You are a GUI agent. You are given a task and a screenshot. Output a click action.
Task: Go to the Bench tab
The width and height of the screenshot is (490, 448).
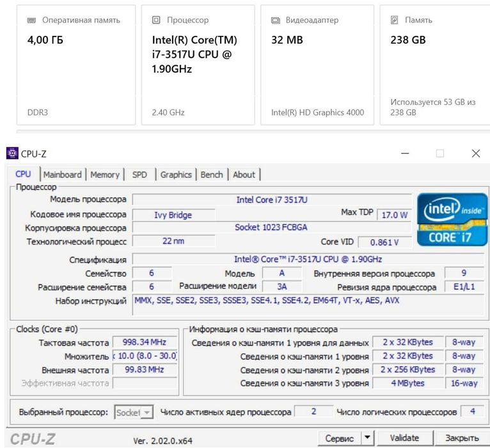pos(212,175)
